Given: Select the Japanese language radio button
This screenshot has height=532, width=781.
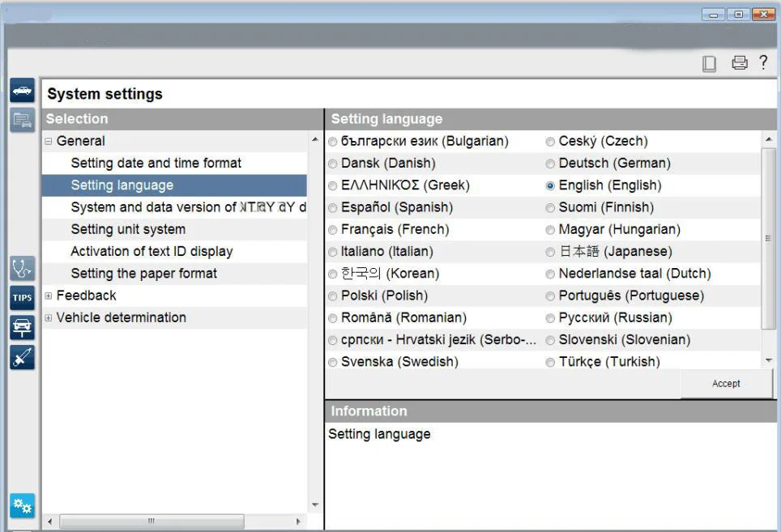Looking at the screenshot, I should pos(550,252).
